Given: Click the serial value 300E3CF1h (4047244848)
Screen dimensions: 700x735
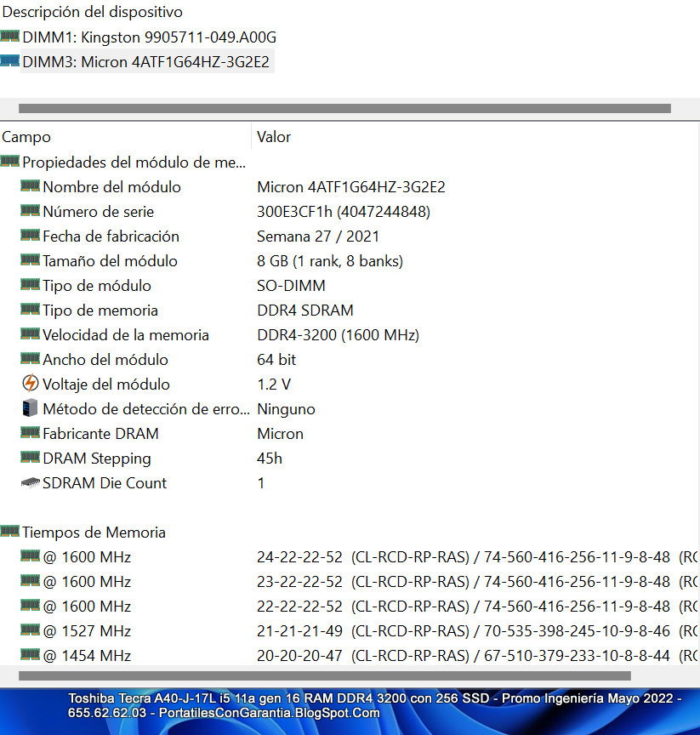Looking at the screenshot, I should coord(344,212).
